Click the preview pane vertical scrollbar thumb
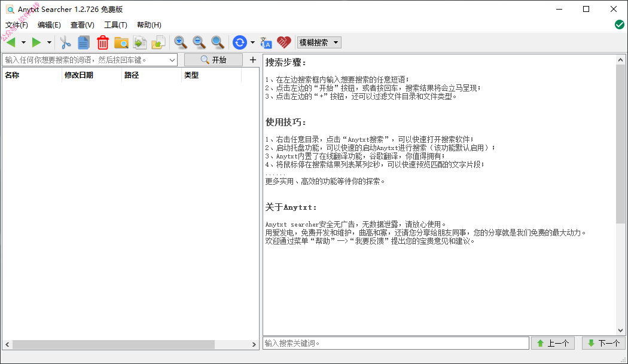The height and width of the screenshot is (364, 628). [x=620, y=144]
